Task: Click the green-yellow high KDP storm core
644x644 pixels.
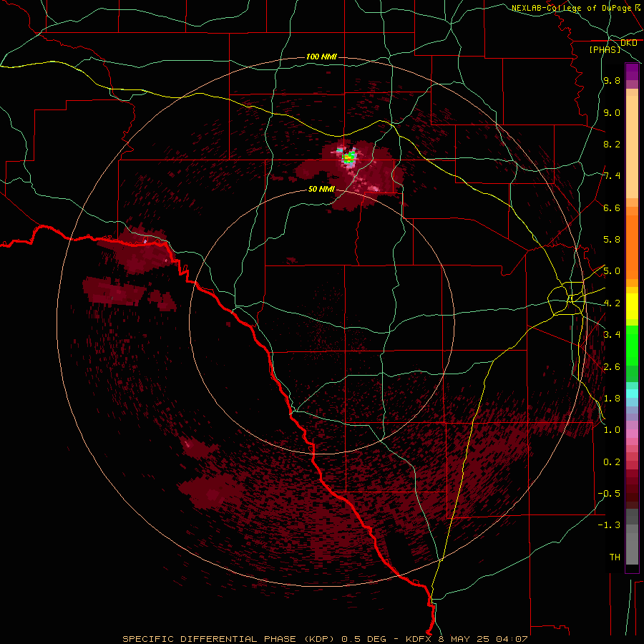Action: click(349, 157)
